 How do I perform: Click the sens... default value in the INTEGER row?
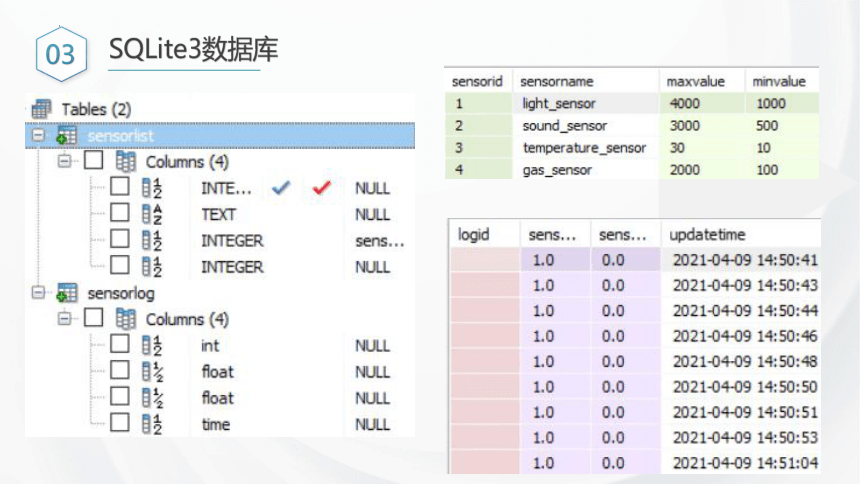(x=380, y=241)
